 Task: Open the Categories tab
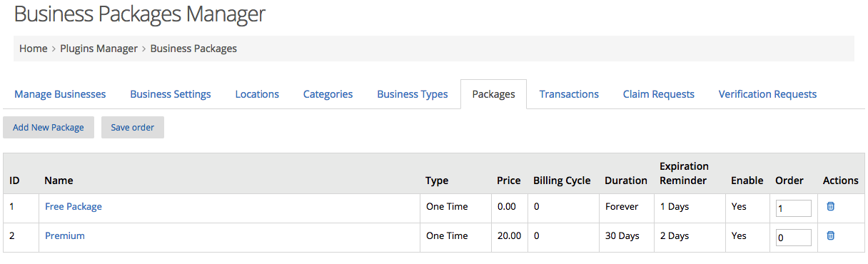click(328, 94)
